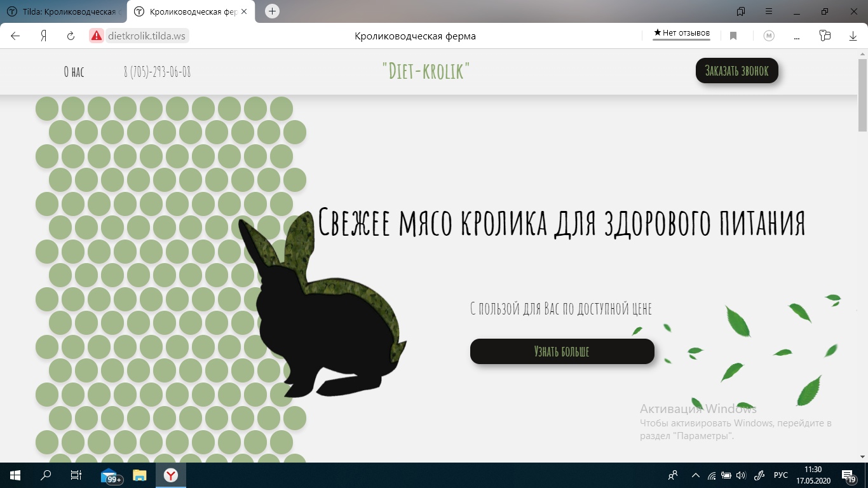Close the active Кролиководческая ферма tab

(245, 11)
